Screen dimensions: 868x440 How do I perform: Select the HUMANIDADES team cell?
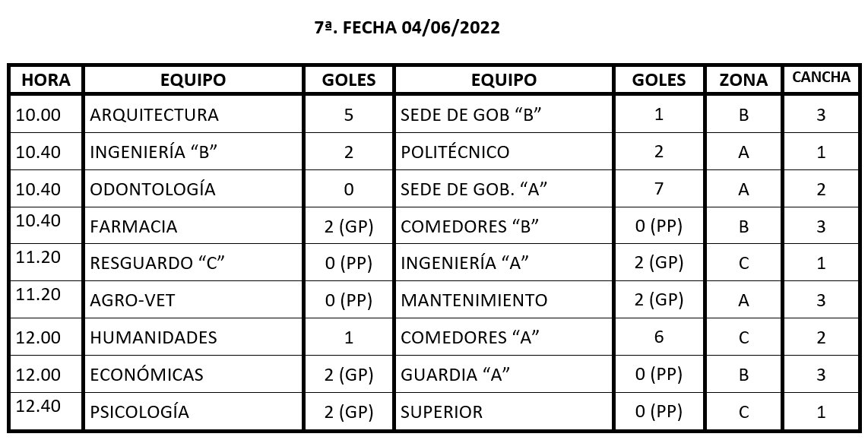click(x=193, y=337)
